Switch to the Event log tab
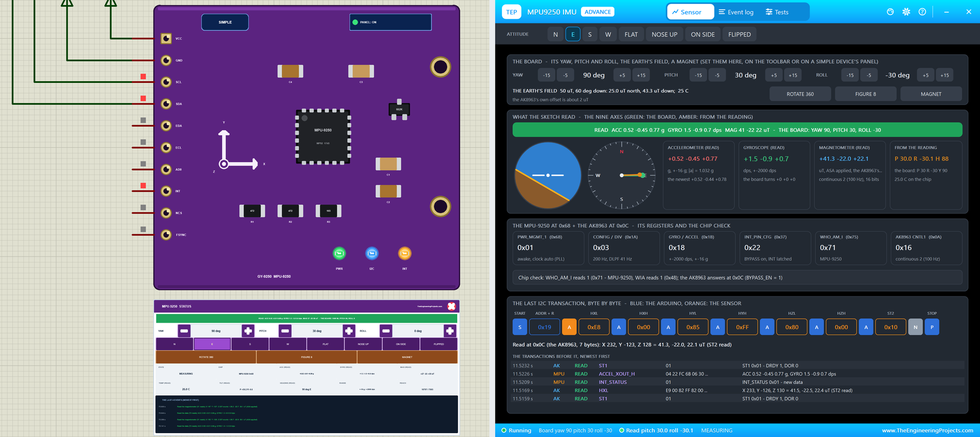This screenshot has height=437, width=980. [x=736, y=12]
